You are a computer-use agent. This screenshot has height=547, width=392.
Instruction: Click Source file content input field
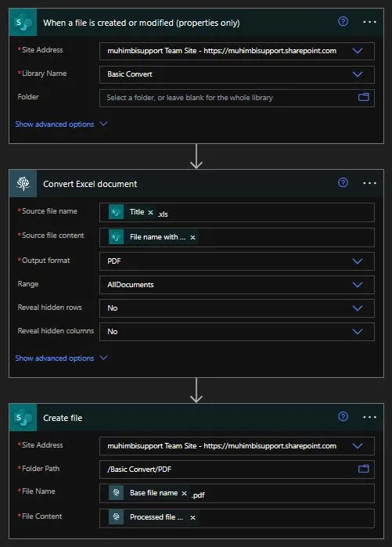click(237, 237)
